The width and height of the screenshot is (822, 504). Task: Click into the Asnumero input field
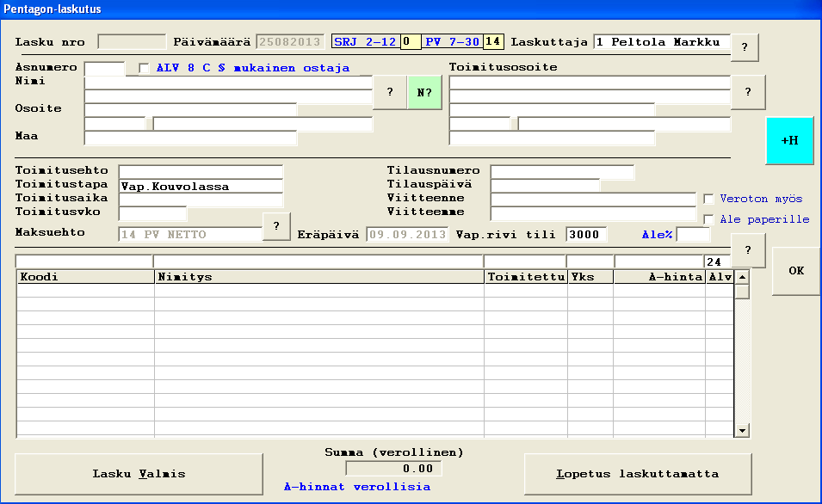pos(104,68)
